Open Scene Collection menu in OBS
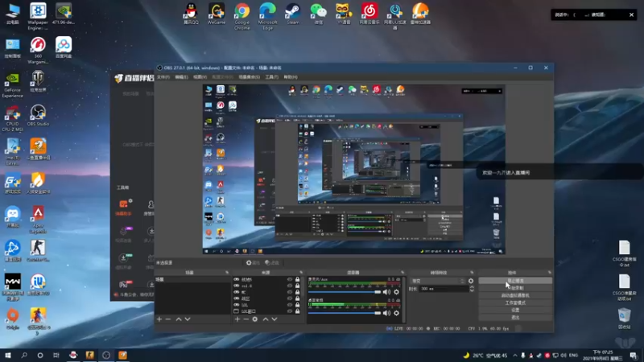Viewport: 644px width, 362px height. [x=249, y=76]
